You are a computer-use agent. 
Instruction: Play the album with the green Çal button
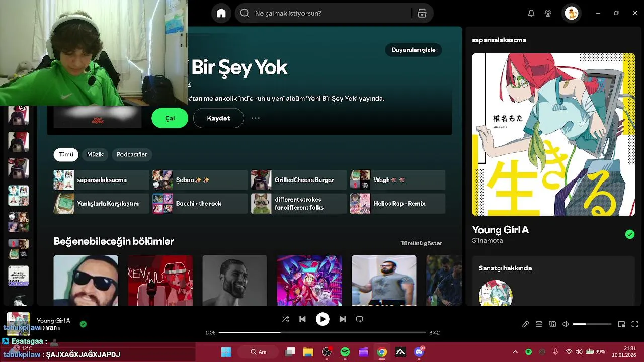(x=170, y=118)
